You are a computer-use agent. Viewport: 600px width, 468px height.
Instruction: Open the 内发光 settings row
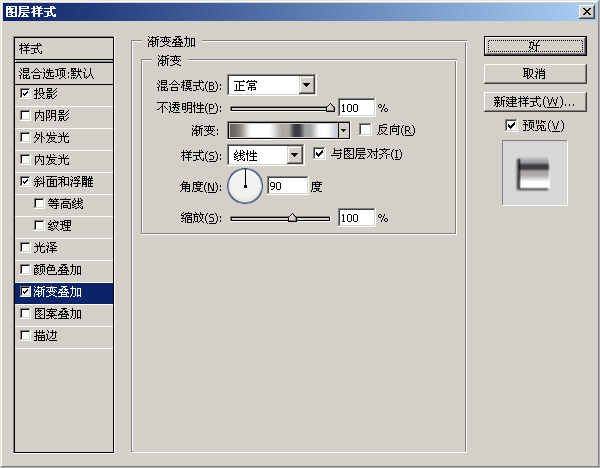click(64, 160)
